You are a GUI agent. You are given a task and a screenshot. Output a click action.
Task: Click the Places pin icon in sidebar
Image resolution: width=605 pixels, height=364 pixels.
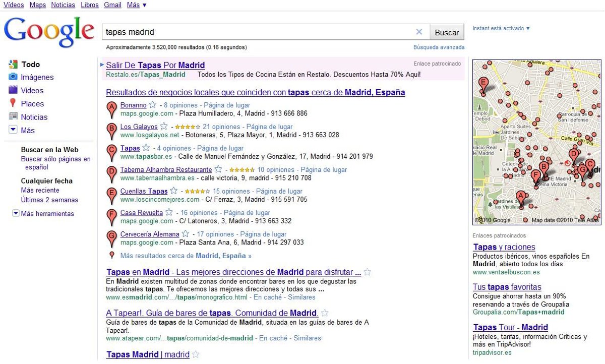[13, 103]
